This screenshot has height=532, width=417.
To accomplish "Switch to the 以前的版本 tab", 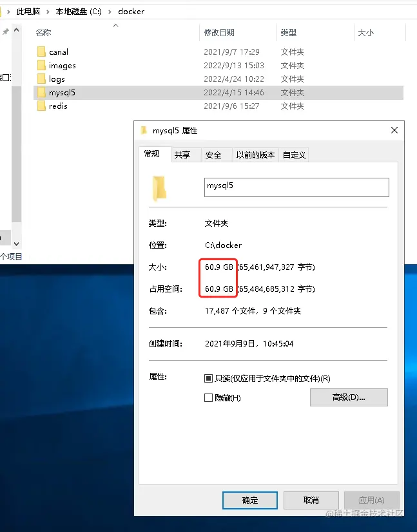I will pos(255,155).
